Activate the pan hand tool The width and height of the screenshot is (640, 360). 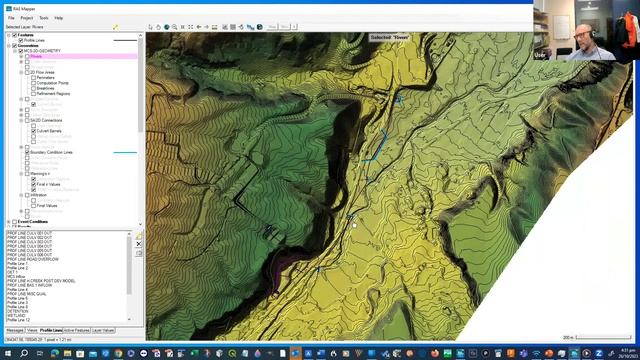[x=158, y=27]
